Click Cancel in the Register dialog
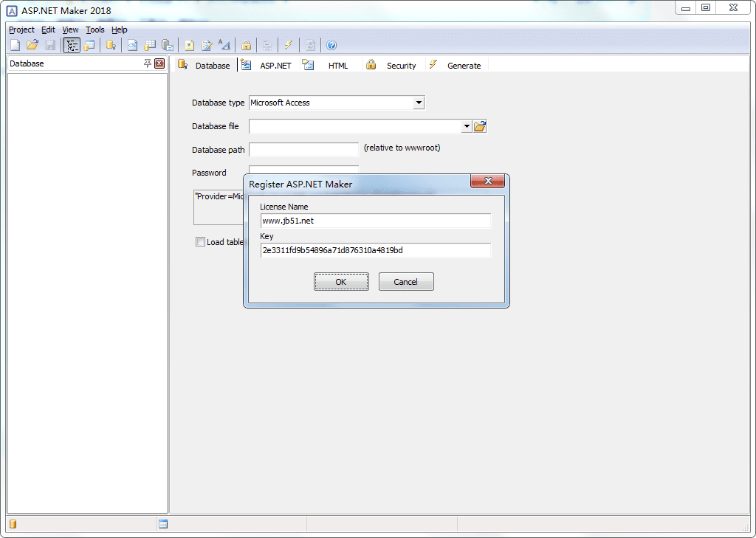 click(x=406, y=281)
